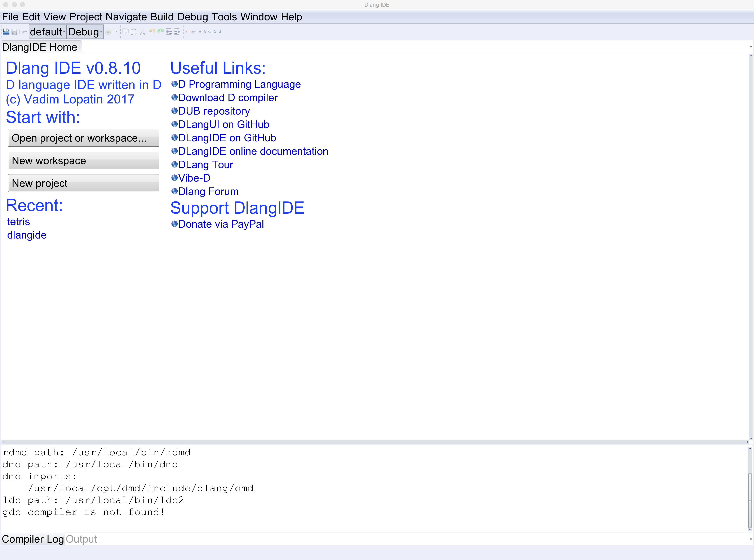Save the current file via floppy disk icon

click(15, 32)
